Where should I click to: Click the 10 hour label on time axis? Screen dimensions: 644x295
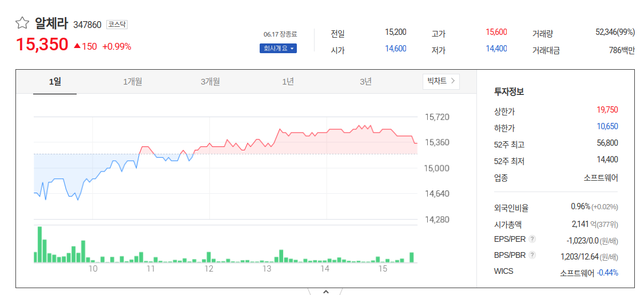click(93, 269)
